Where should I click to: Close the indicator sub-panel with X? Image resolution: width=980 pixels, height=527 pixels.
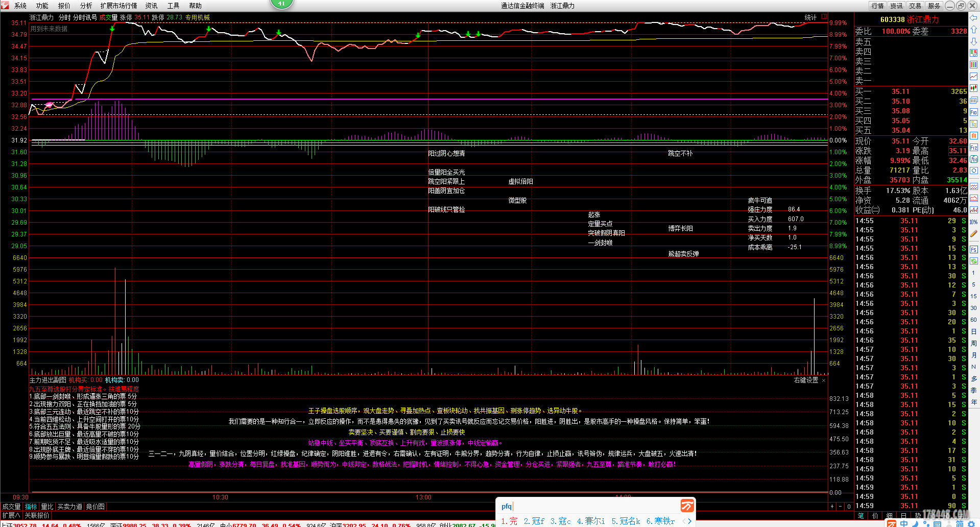(x=824, y=380)
